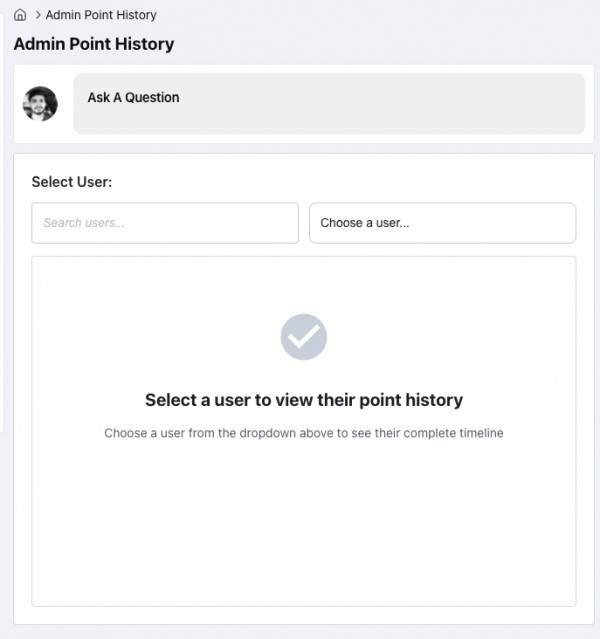600x639 pixels.
Task: Click the gray circular checkmark icon
Action: (x=304, y=337)
